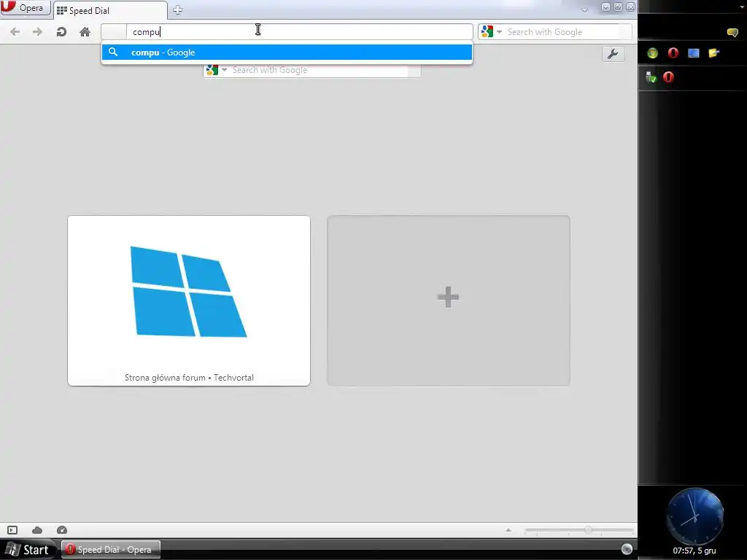Click the analog clock gadget
747x560 pixels.
click(694, 516)
